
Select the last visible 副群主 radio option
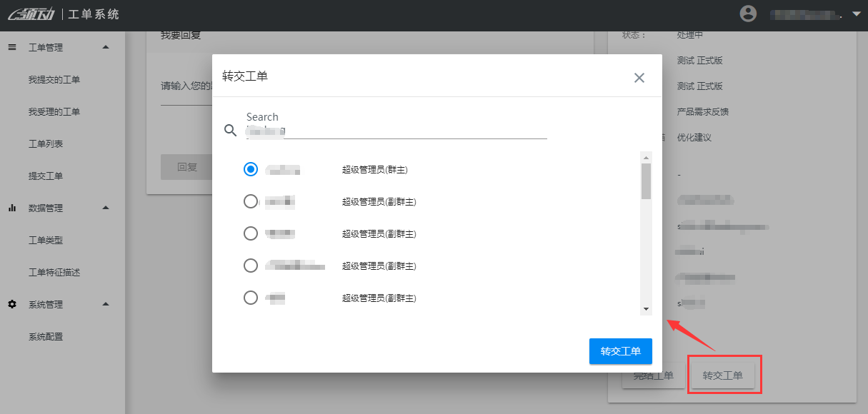pyautogui.click(x=251, y=298)
